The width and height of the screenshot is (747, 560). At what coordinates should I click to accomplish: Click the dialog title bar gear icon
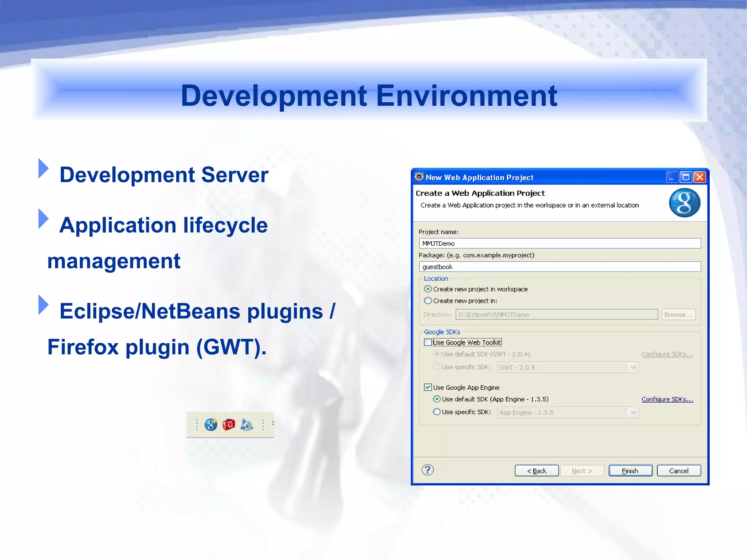point(419,177)
